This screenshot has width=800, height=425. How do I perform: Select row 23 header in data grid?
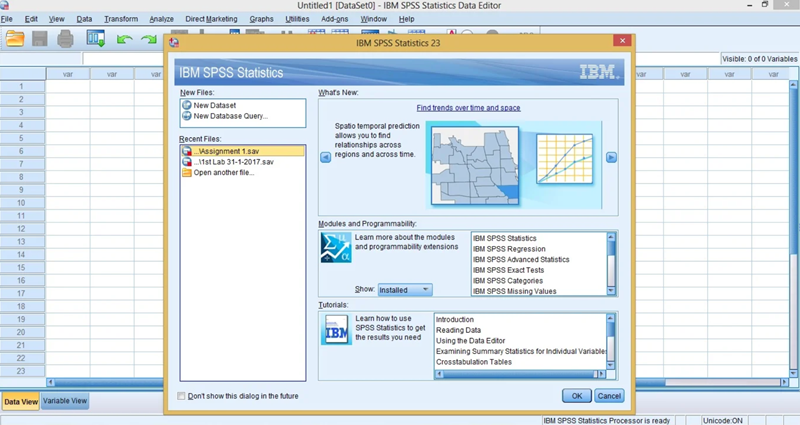pos(21,371)
